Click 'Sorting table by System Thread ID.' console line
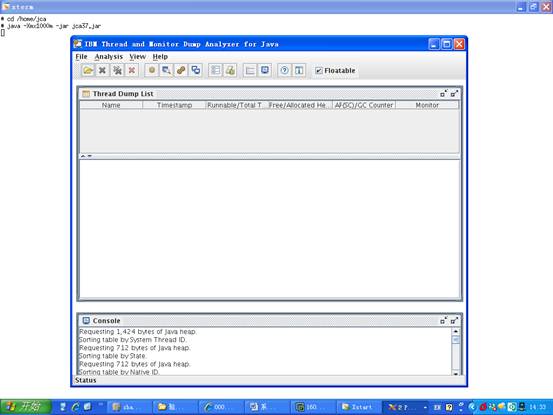553x415 pixels. (x=133, y=340)
